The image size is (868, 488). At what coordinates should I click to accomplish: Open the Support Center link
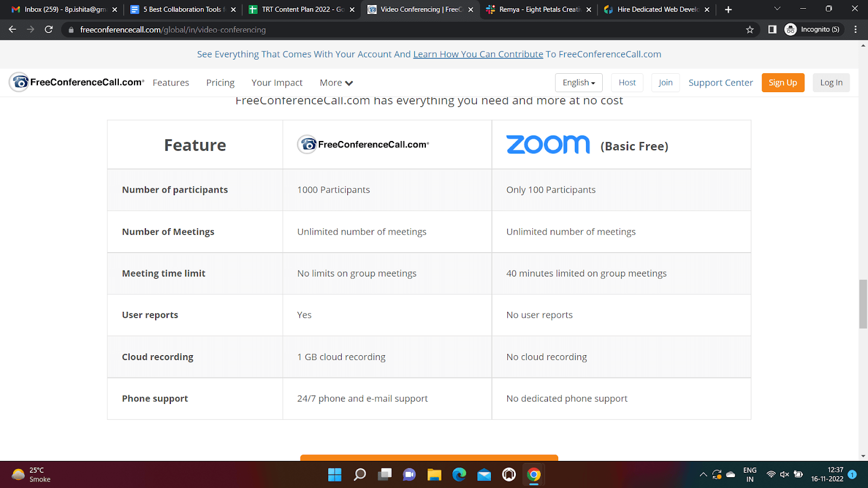[x=720, y=83]
